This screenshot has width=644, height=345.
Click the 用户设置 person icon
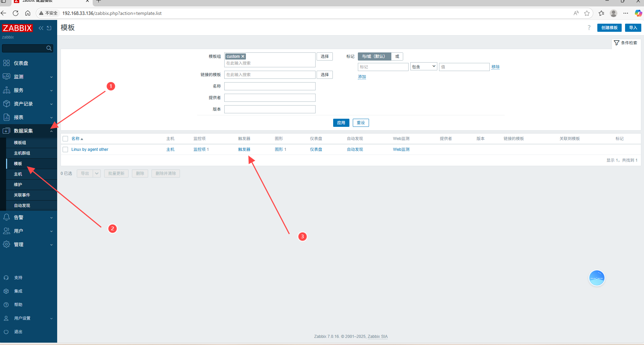click(6, 318)
